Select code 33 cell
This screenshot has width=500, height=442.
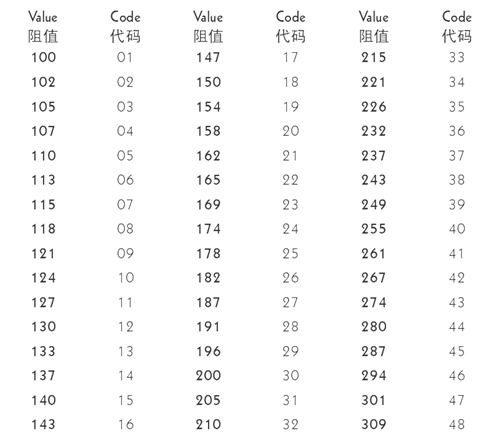[x=457, y=57]
